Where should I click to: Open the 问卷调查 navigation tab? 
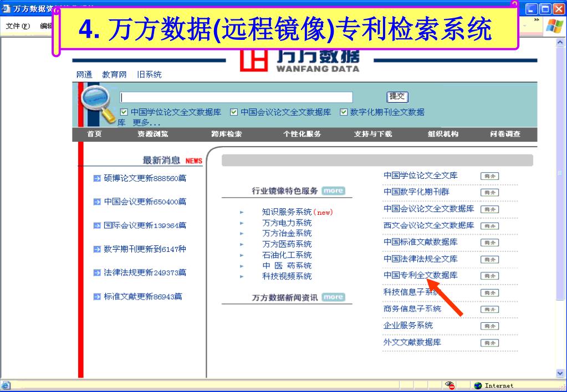505,134
